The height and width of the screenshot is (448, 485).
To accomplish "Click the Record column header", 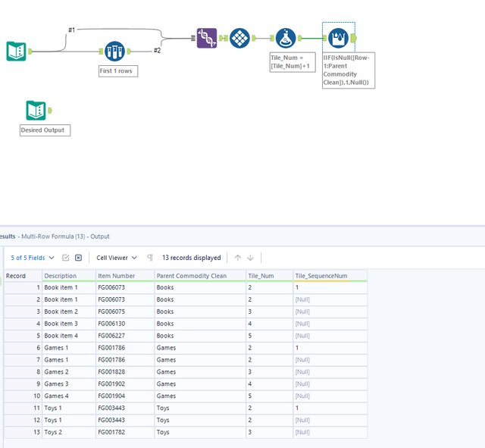I will coord(23,276).
